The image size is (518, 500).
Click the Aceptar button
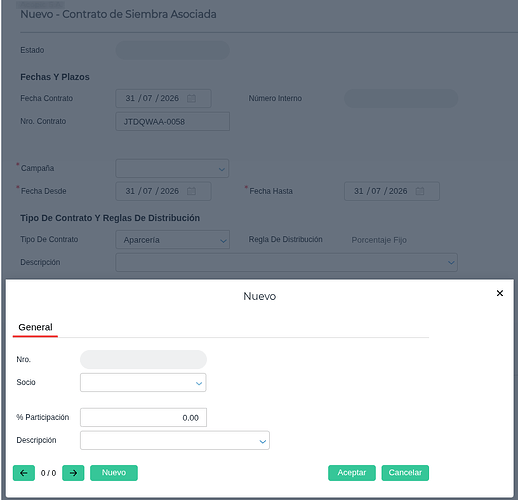[352, 473]
